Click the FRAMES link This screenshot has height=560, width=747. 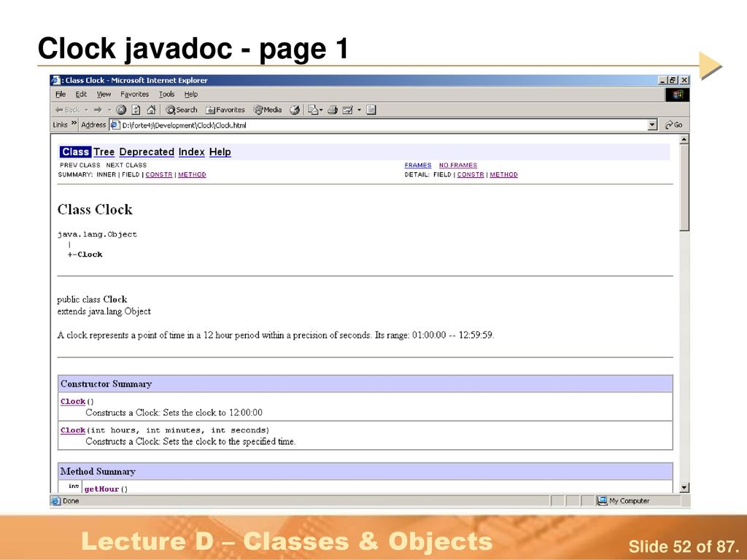tap(418, 166)
